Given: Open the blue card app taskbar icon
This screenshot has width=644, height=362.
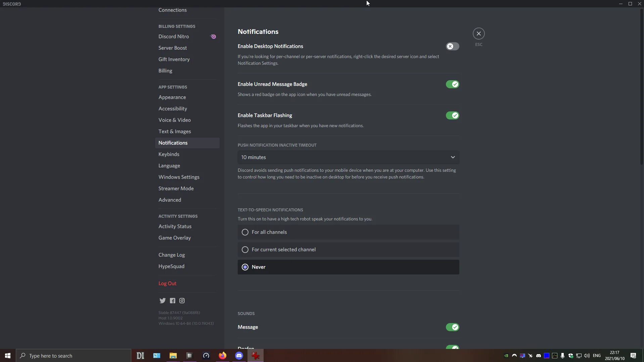Looking at the screenshot, I should [157, 356].
